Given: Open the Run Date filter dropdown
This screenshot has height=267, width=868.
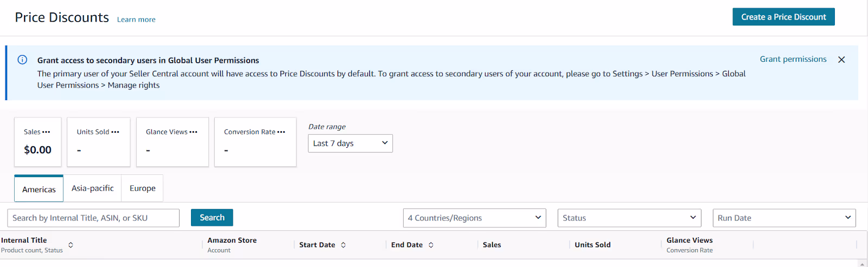Looking at the screenshot, I should click(784, 218).
